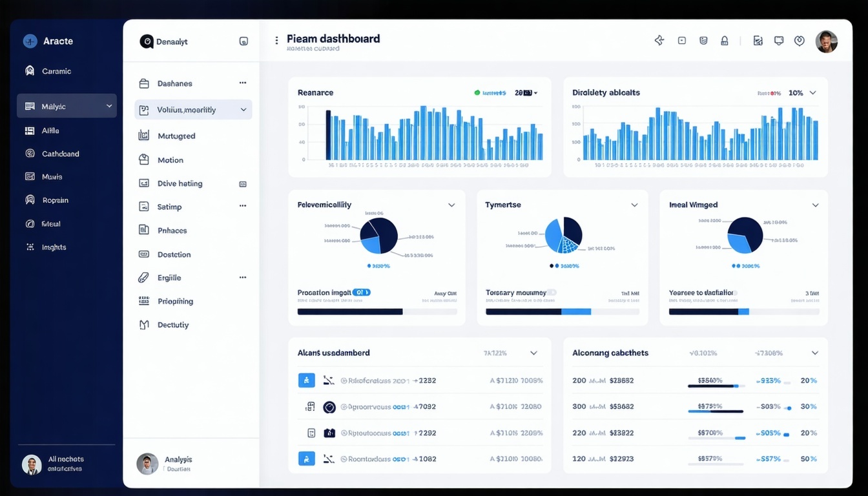
Task: Click the Aracte logo icon at the top left
Action: pyautogui.click(x=30, y=41)
